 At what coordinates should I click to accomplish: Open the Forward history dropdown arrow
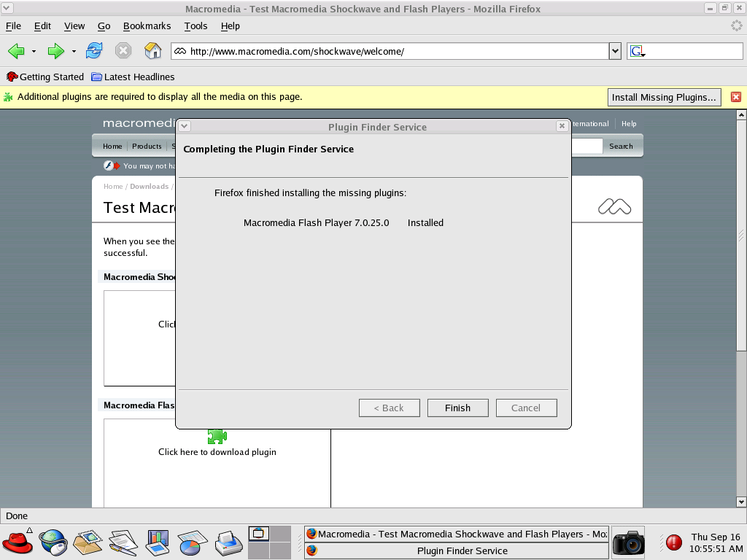[x=74, y=52]
